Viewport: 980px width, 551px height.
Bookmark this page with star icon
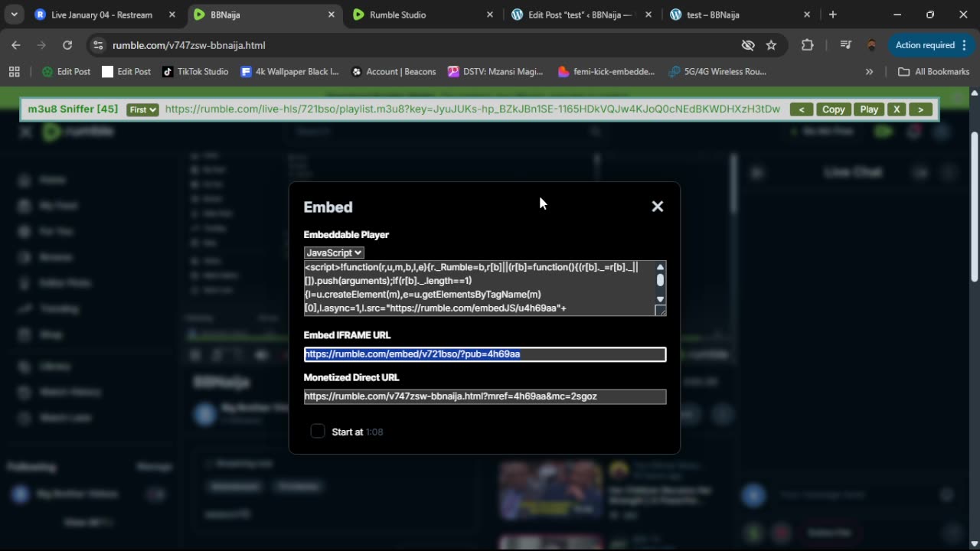point(771,45)
